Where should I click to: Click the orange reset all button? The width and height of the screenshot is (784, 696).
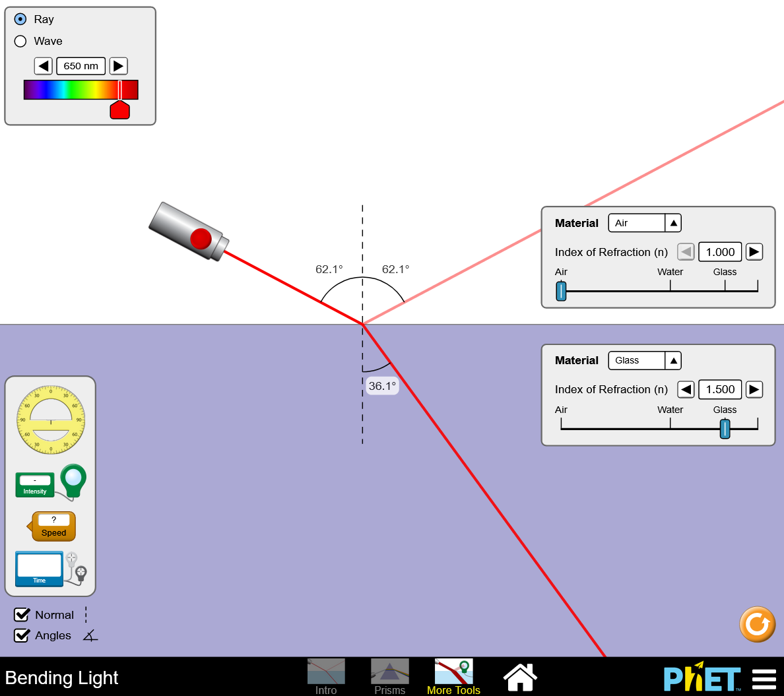click(757, 624)
